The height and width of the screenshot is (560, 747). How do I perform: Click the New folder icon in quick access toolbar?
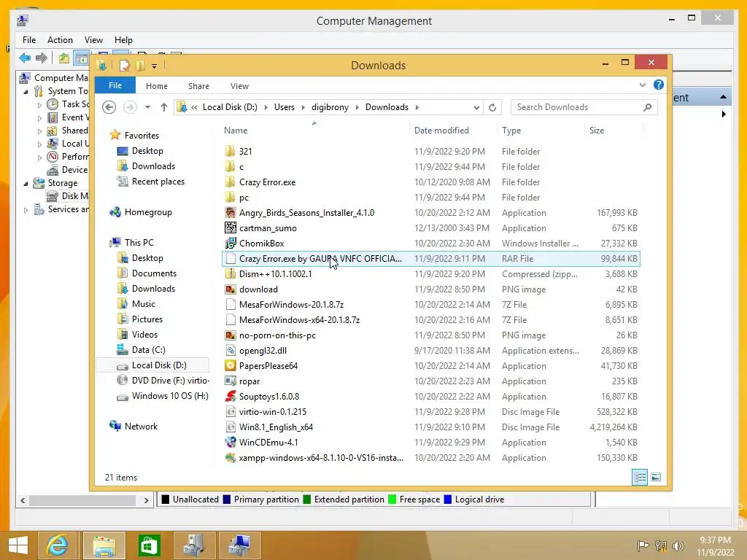coord(141,66)
